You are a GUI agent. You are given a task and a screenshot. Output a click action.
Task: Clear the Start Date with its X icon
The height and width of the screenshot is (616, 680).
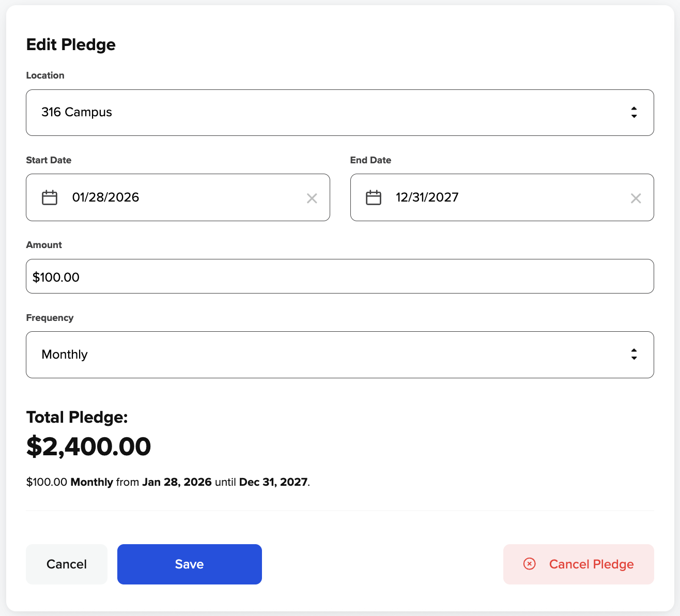[x=312, y=198]
